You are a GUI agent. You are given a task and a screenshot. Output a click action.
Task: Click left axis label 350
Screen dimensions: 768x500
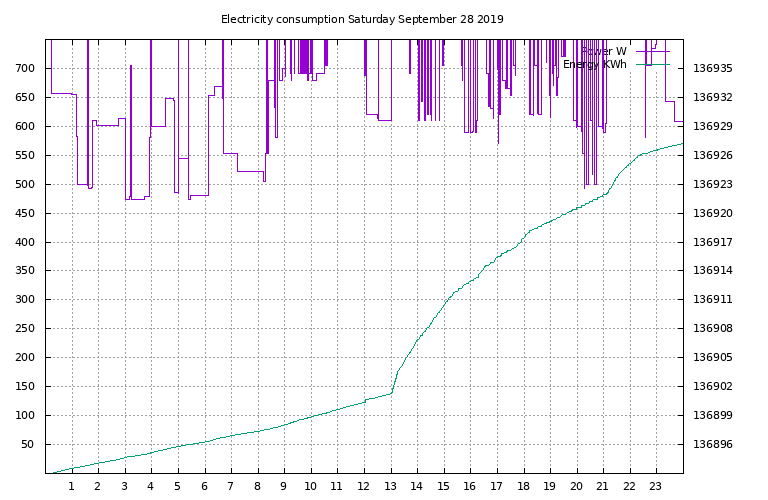[25, 270]
